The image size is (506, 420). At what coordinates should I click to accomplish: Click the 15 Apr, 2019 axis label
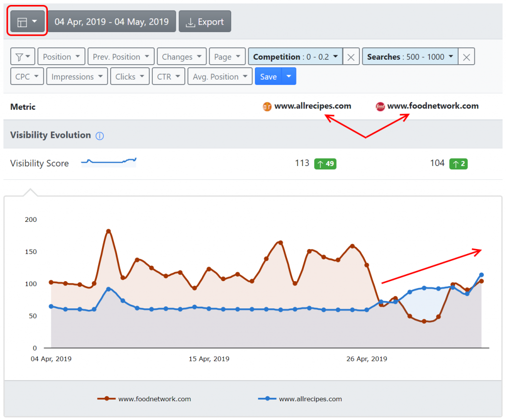coord(209,359)
